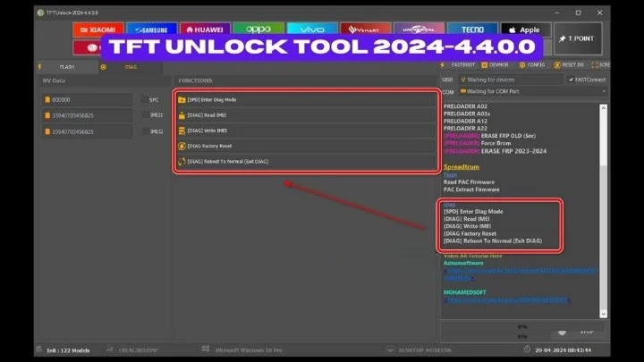This screenshot has height=362, width=644.
Task: Click the log scrollbar up arrow
Action: pyautogui.click(x=603, y=108)
